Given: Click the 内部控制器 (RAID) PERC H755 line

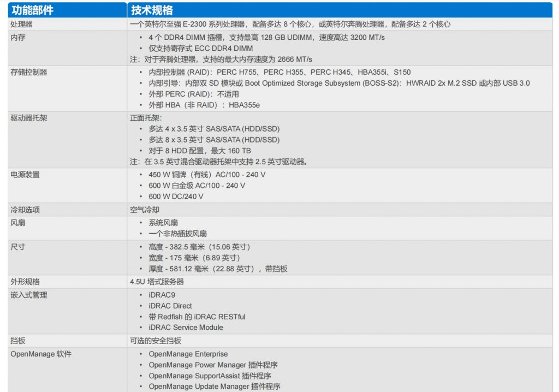Looking at the screenshot, I should point(279,72).
